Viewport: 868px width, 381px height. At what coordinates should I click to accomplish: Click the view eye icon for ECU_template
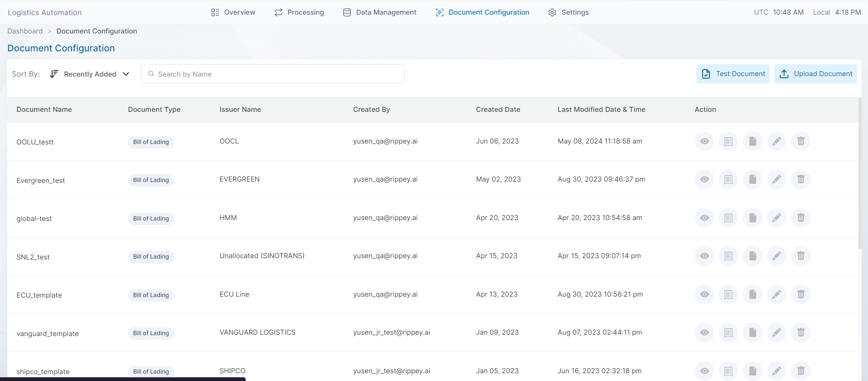click(704, 294)
